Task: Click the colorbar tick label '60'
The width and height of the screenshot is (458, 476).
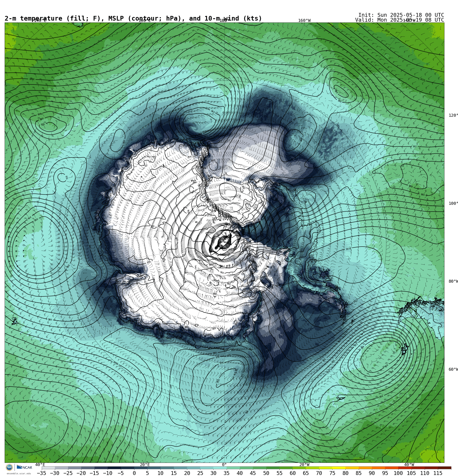Action: [x=292, y=473]
